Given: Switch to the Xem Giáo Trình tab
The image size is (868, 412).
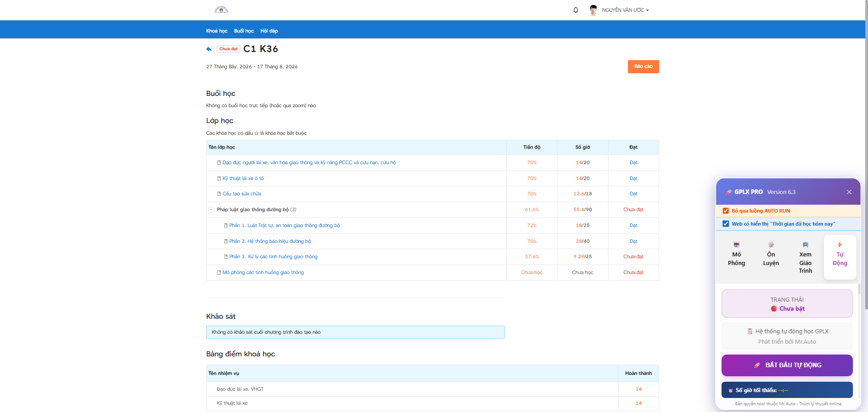Looking at the screenshot, I should 805,258.
